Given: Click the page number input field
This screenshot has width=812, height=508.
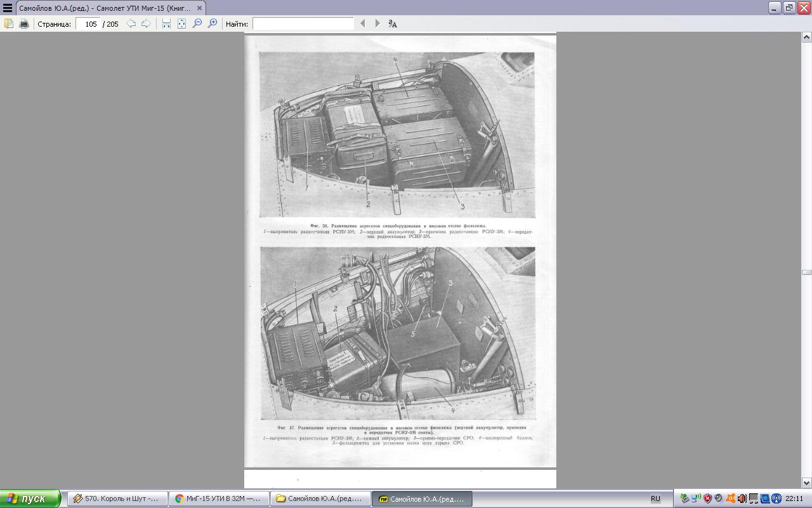Looking at the screenshot, I should pyautogui.click(x=88, y=23).
